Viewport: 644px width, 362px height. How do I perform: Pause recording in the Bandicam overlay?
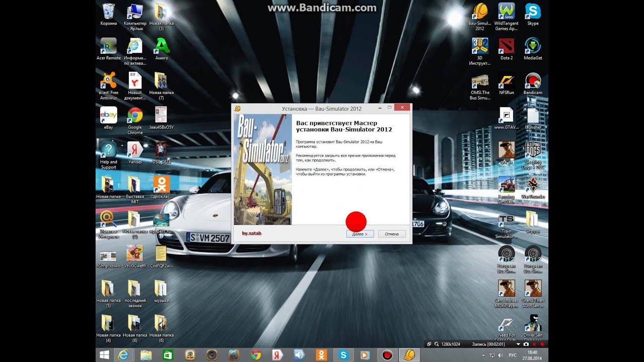pyautogui.click(x=534, y=344)
